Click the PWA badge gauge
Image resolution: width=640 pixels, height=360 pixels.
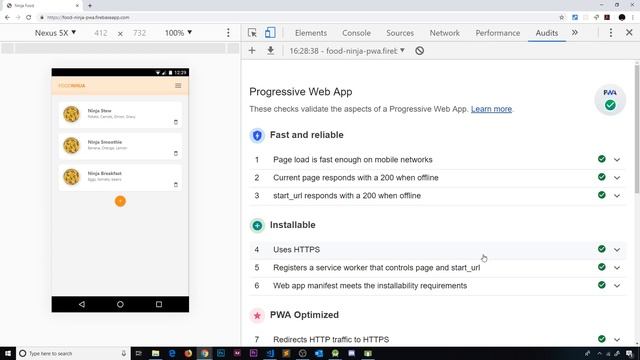pos(610,100)
